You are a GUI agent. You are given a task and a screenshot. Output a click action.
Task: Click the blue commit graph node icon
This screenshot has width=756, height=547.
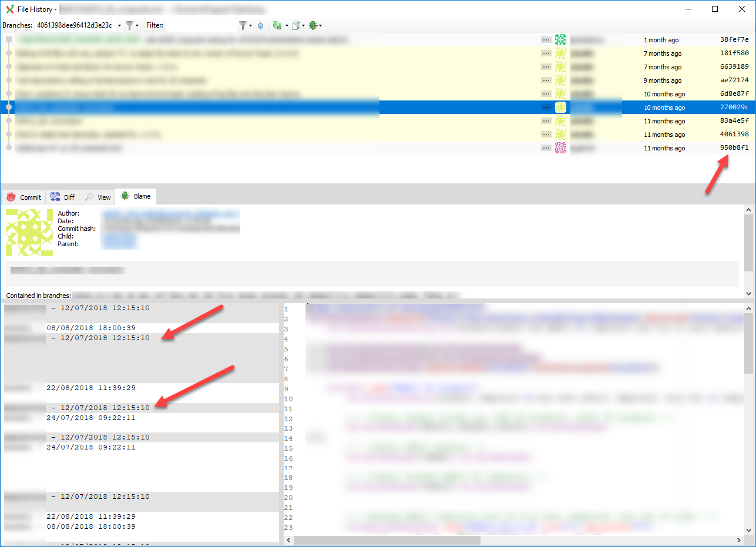coord(260,25)
